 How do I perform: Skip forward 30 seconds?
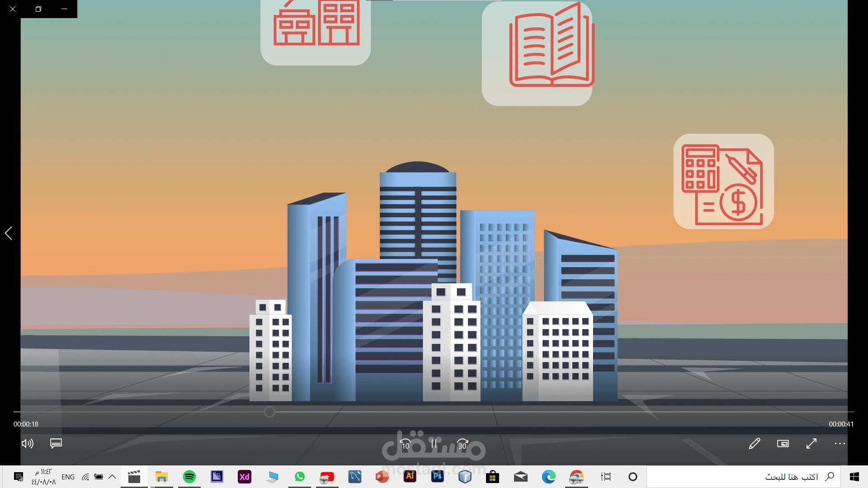(462, 444)
